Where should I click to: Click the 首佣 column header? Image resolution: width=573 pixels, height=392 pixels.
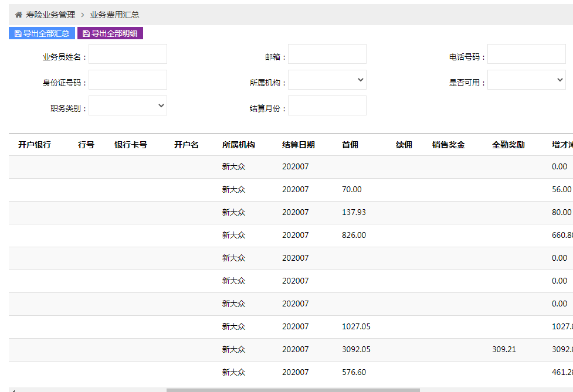click(x=350, y=145)
